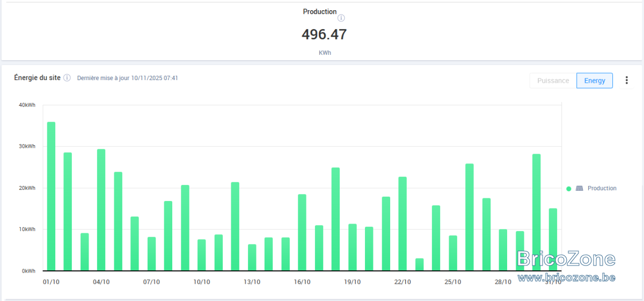Open the www.bricozone.be watermark link
The width and height of the screenshot is (644, 301).
pyautogui.click(x=567, y=277)
